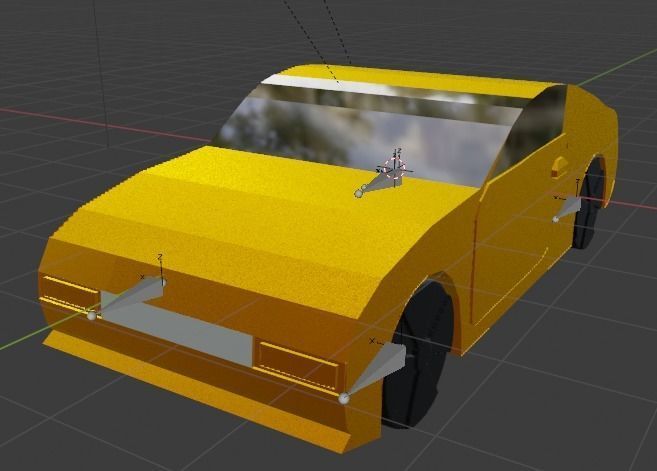Select the cone empty at the front wheel
Image resolution: width=657 pixels, height=471 pixels.
[x=374, y=373]
